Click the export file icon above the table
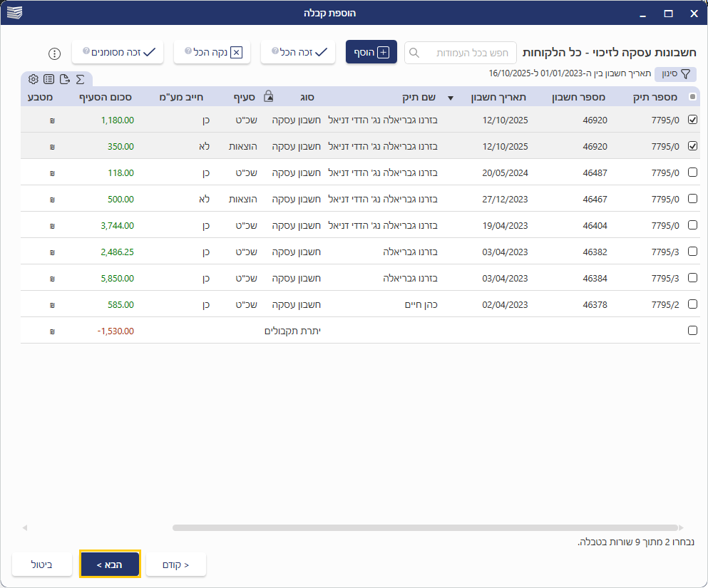 (x=64, y=79)
